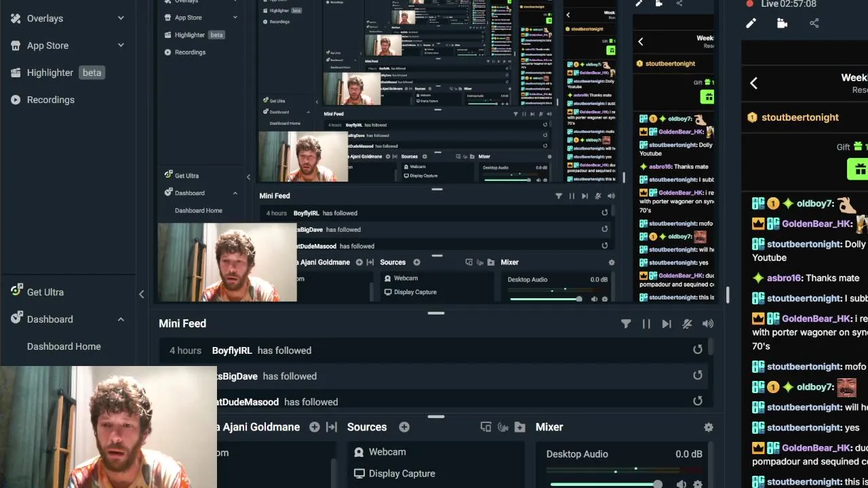Open Overlays label in the main sidebar
The width and height of the screenshot is (868, 488).
pyautogui.click(x=45, y=18)
